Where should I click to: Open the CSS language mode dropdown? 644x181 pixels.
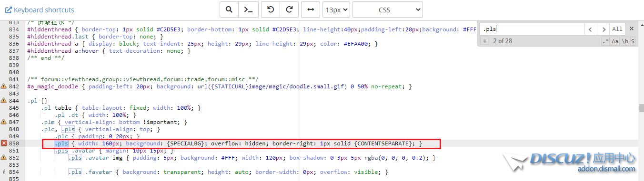coord(387,10)
